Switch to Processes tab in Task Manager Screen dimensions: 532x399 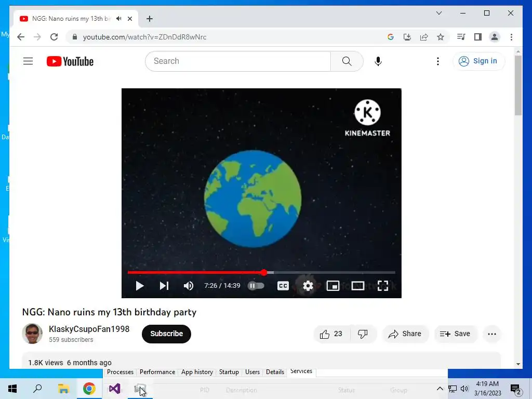[120, 372]
